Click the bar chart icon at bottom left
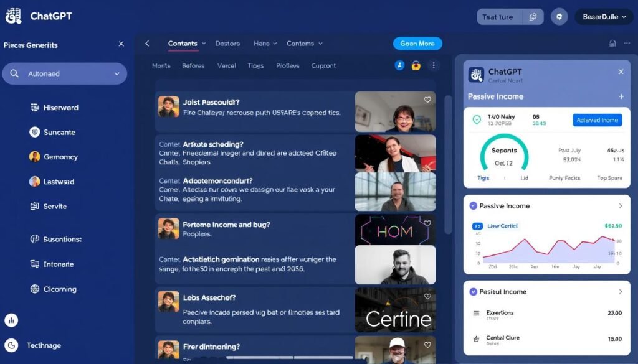The image size is (638, 364). click(12, 320)
